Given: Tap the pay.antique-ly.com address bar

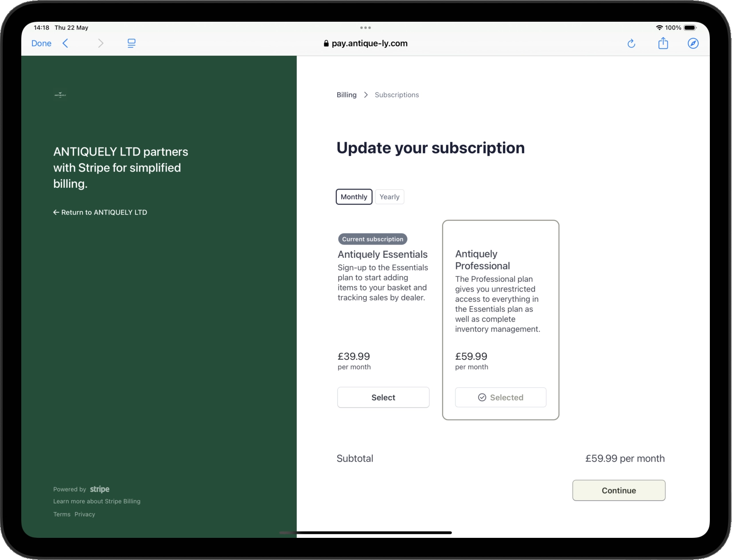Looking at the screenshot, I should pos(366,43).
